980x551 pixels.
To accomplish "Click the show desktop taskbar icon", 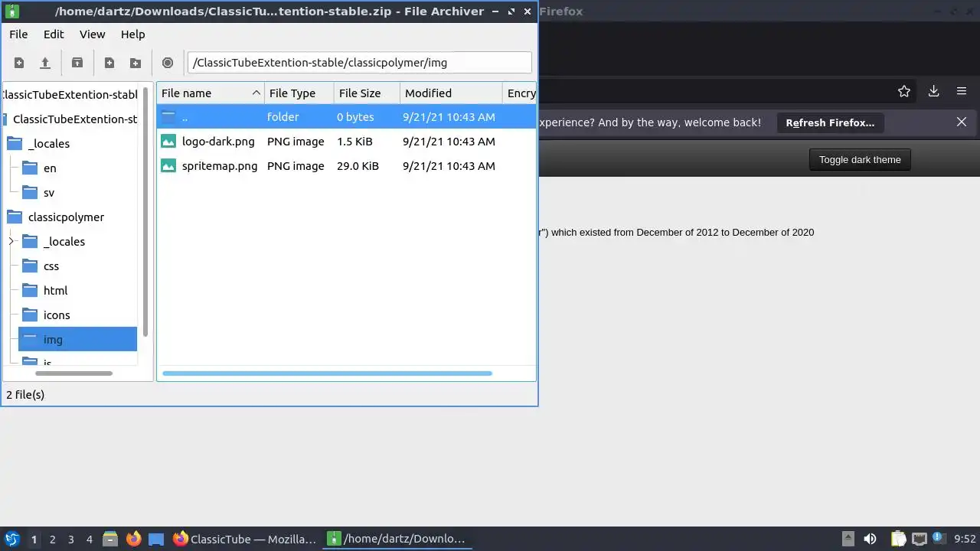I will click(156, 539).
